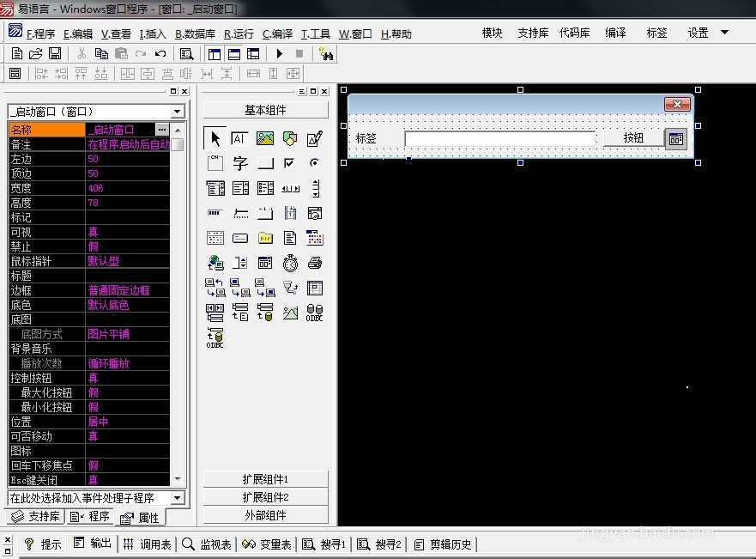756x559 pixels.
Task: Click the Run (play) toolbar button
Action: (x=279, y=53)
